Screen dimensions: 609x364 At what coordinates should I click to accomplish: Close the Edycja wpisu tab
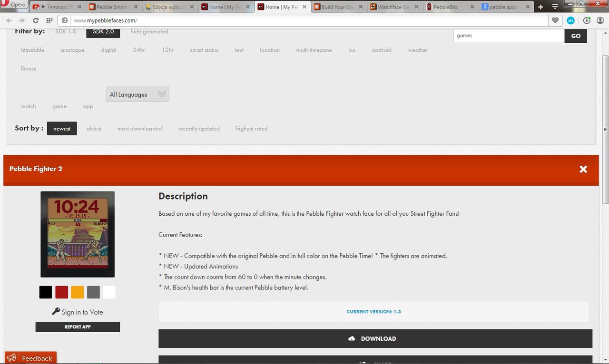point(191,7)
